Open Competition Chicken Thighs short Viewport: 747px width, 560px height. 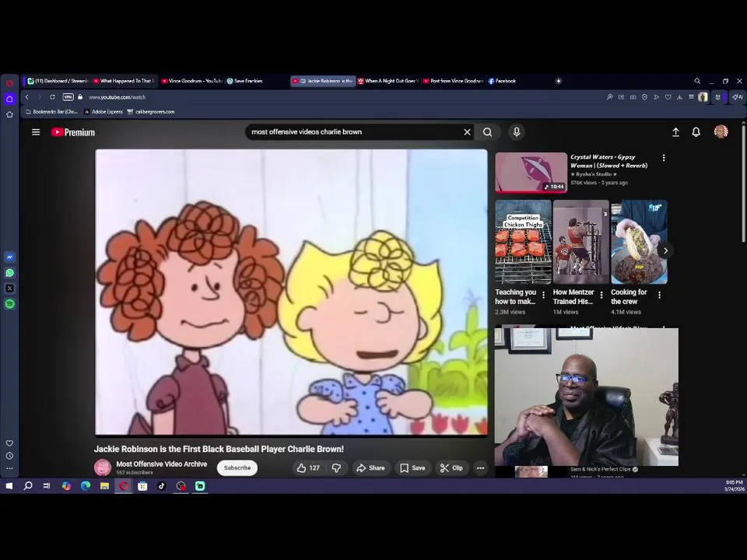(x=523, y=242)
